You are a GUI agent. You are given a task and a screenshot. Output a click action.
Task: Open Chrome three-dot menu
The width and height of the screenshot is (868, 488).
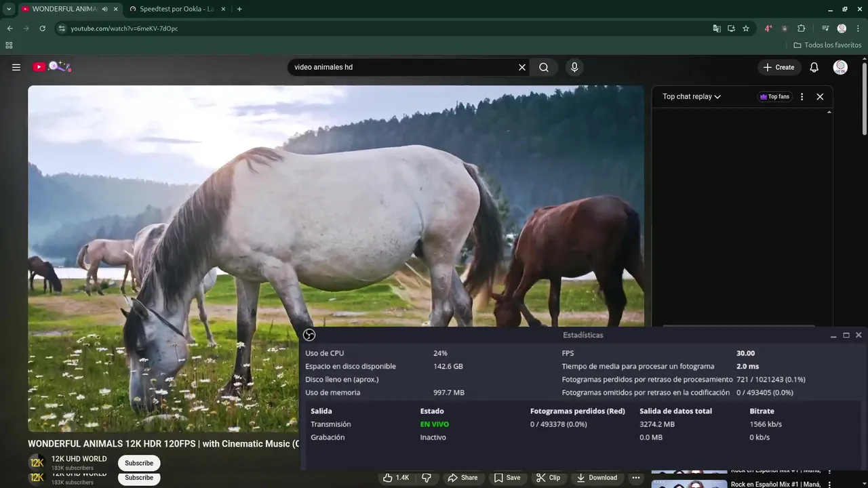pyautogui.click(x=858, y=28)
